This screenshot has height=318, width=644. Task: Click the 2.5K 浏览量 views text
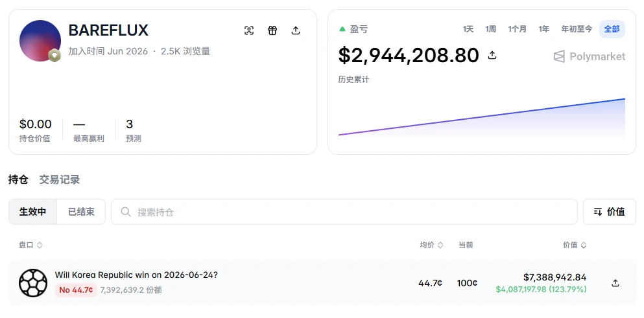pos(185,51)
